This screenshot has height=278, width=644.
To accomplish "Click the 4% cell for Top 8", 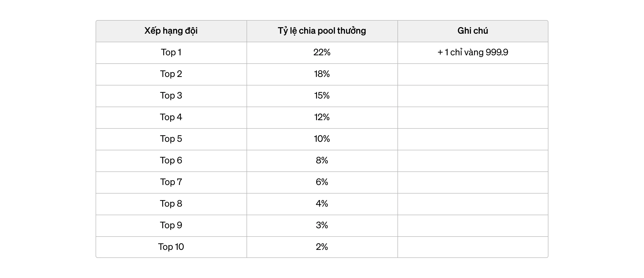I will [322, 204].
